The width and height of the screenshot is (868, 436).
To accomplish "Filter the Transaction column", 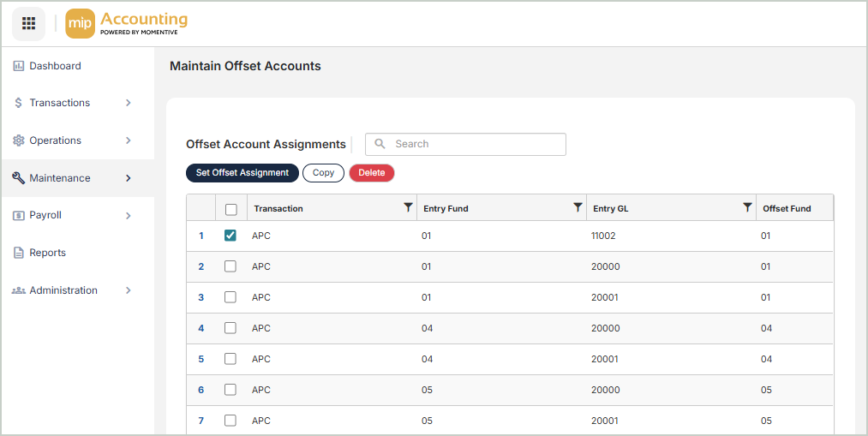I will [408, 208].
